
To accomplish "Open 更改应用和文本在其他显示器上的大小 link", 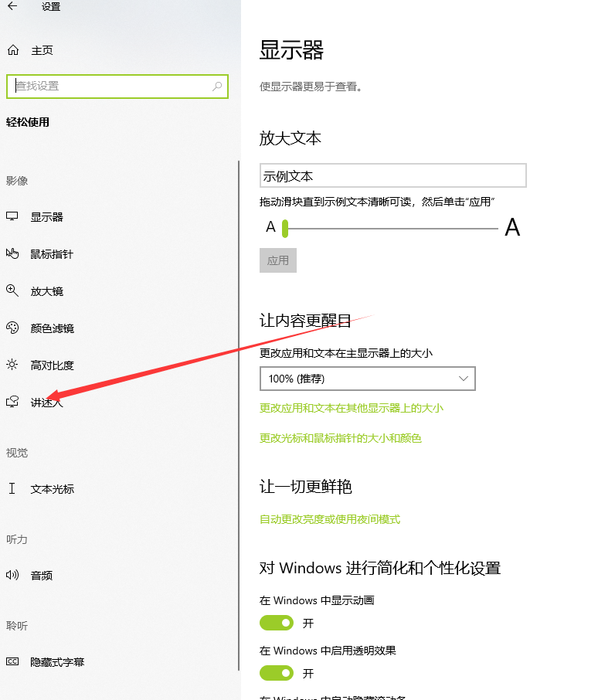I will click(352, 408).
